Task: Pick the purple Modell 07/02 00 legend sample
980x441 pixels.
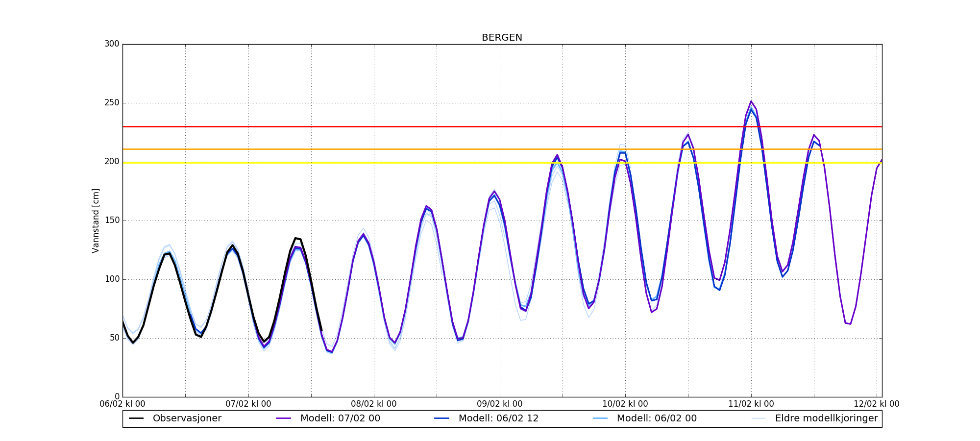Action: tap(284, 418)
